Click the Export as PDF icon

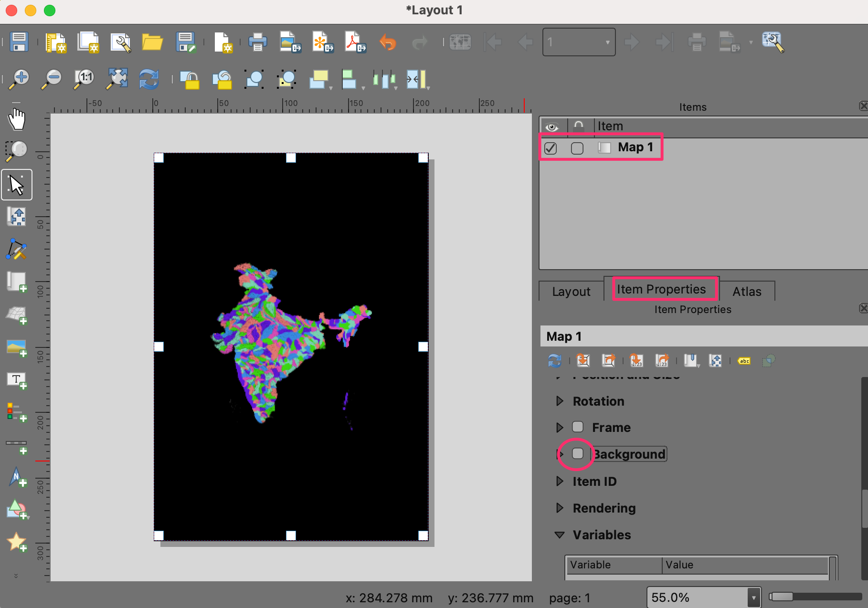[355, 42]
